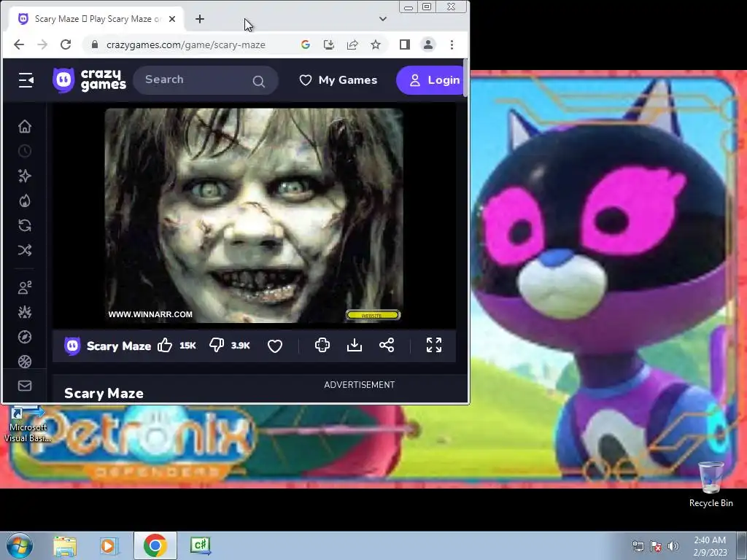Open Chrome three-dot menu
Viewport: 747px width, 560px height.
[452, 44]
